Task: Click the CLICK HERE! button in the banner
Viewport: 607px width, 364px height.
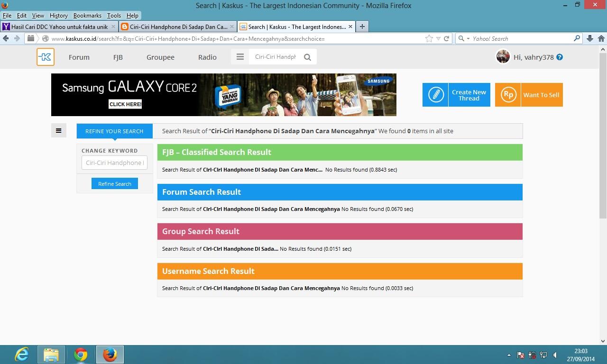Action: pos(125,104)
